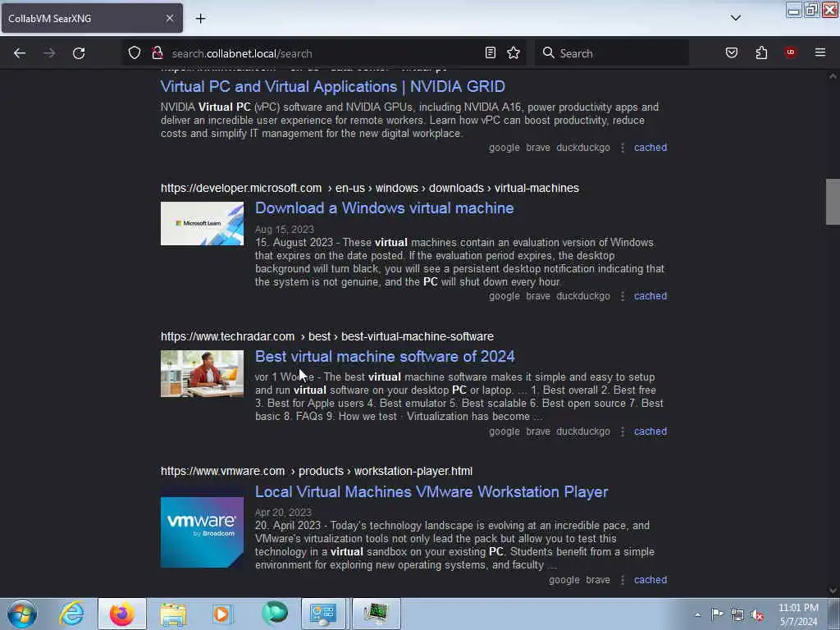Viewport: 840px width, 630px height.
Task: Open Virtual PC and Virtual Applications NVIDIA GRID
Action: pos(333,86)
